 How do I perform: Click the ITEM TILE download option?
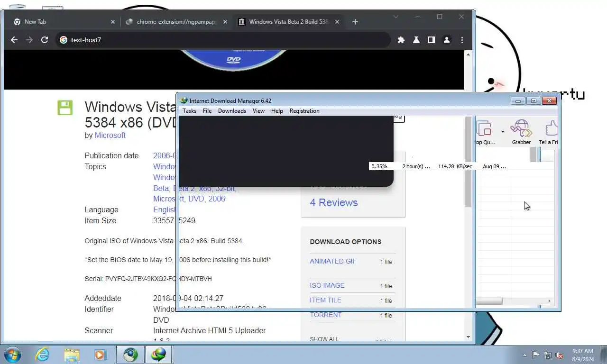tap(325, 300)
